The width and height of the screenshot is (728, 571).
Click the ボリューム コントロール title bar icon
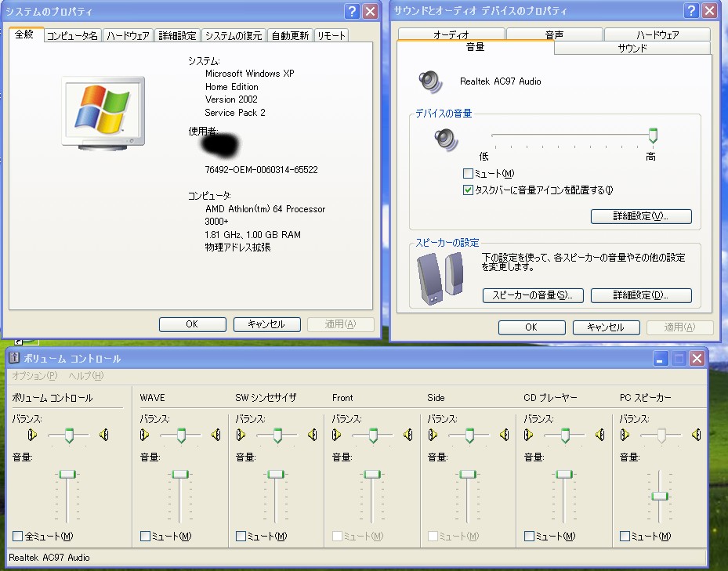(x=13, y=358)
